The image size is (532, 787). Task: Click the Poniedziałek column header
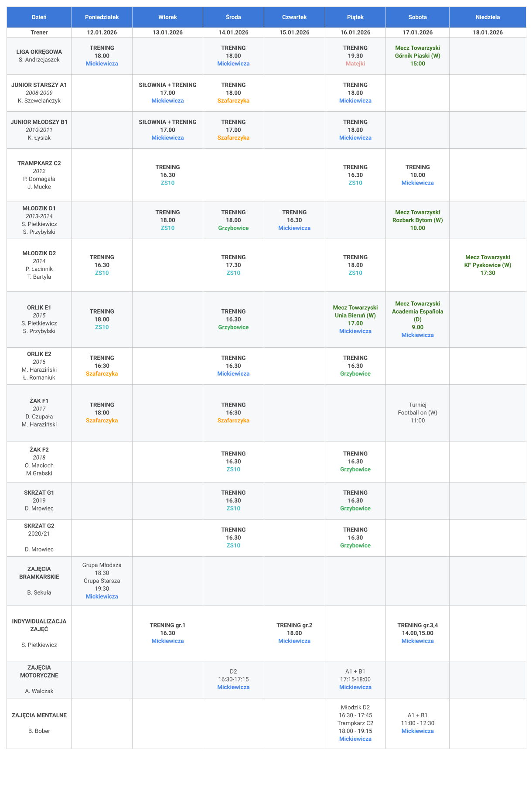coord(102,17)
